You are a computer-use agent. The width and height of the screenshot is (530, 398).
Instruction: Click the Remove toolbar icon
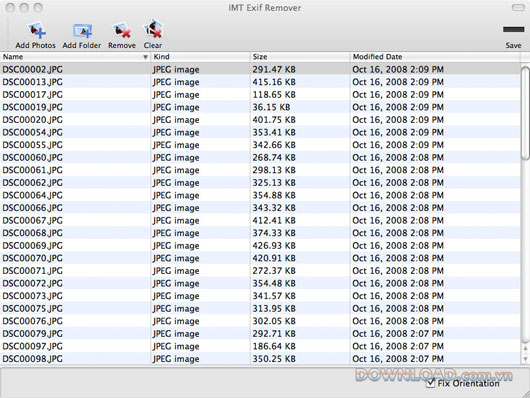pos(122,31)
